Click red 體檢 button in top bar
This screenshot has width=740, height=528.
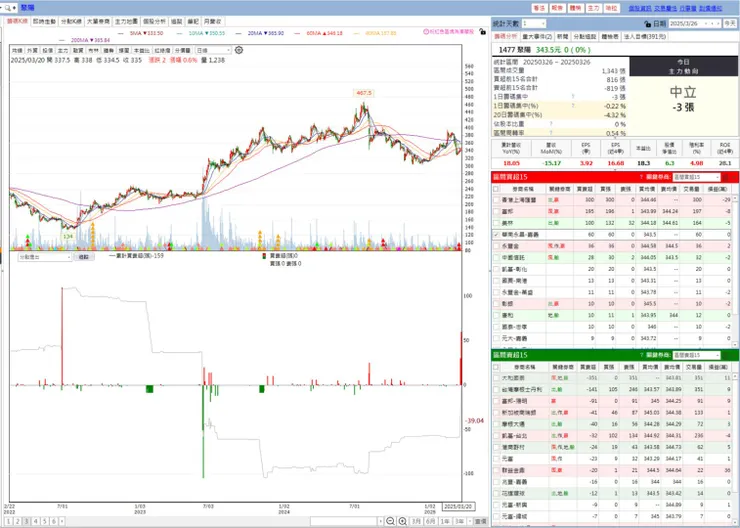(575, 8)
